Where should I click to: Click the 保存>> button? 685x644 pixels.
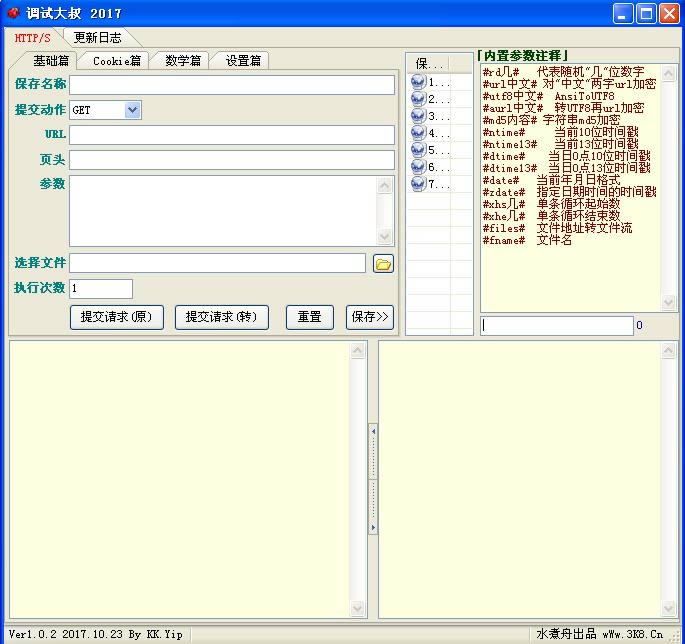pyautogui.click(x=370, y=317)
